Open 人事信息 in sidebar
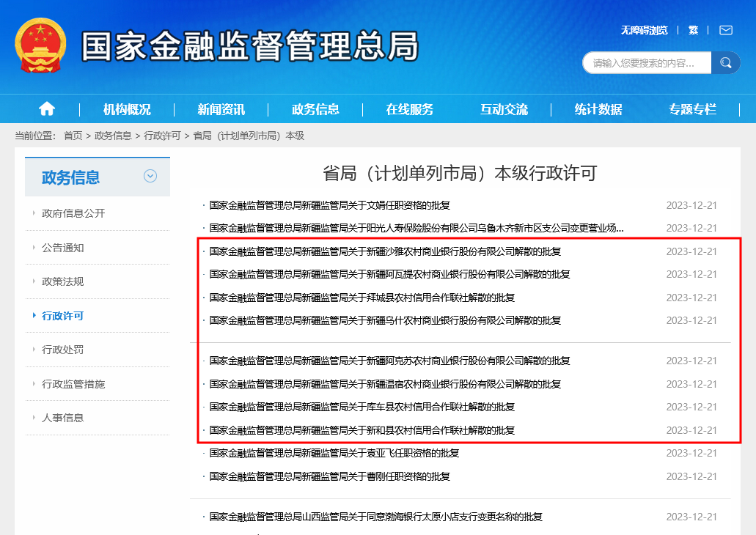This screenshot has height=535, width=756. point(62,418)
